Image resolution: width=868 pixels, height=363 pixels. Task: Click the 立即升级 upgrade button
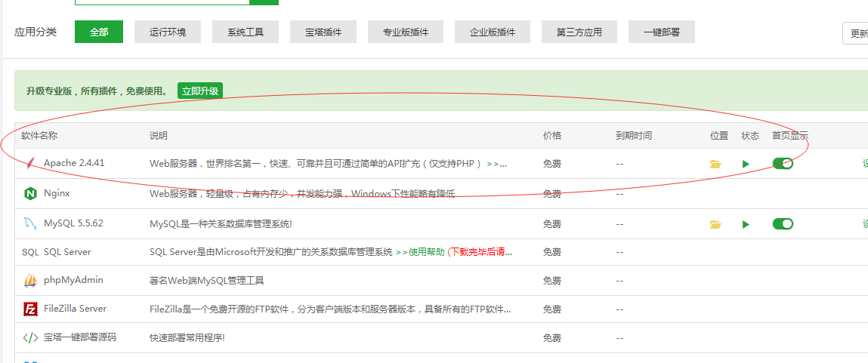200,91
